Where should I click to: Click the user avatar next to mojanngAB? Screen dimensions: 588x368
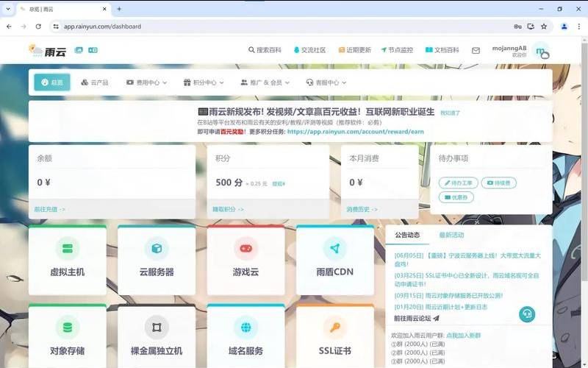point(542,51)
